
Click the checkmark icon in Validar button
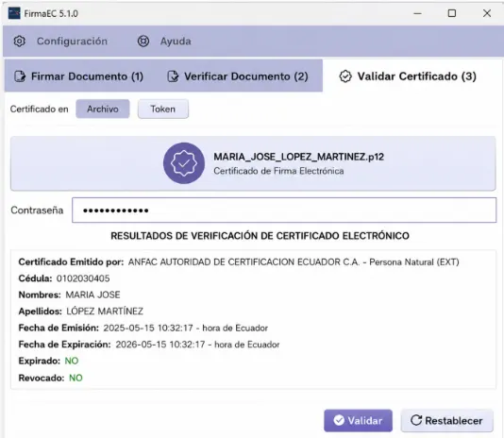click(x=339, y=420)
